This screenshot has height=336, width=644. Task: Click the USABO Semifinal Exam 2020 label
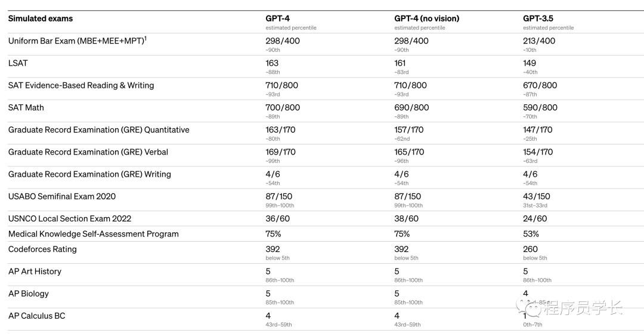point(62,196)
